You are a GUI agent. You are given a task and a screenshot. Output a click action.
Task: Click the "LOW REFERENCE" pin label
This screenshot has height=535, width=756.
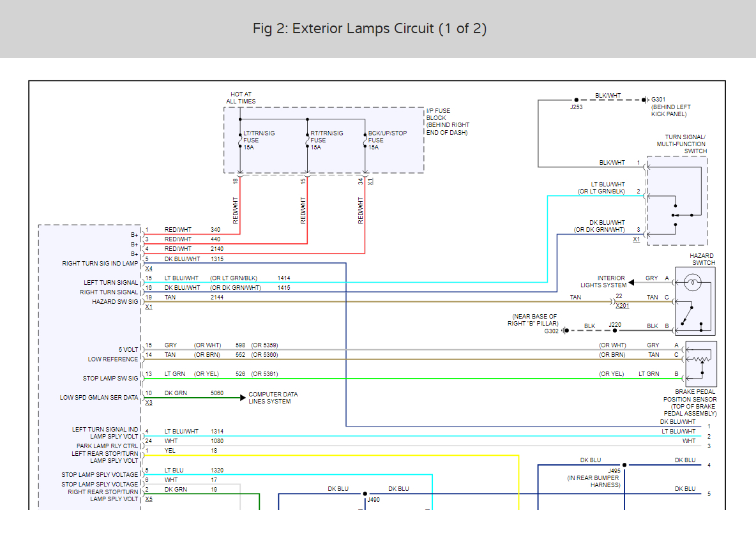[113, 359]
